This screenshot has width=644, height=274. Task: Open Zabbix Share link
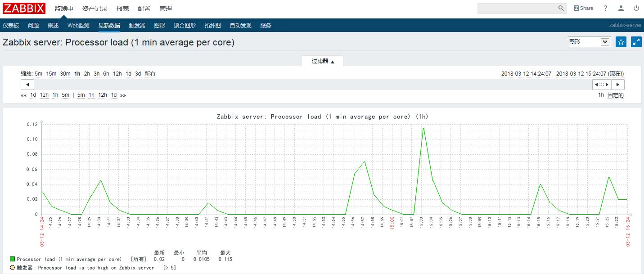[583, 8]
